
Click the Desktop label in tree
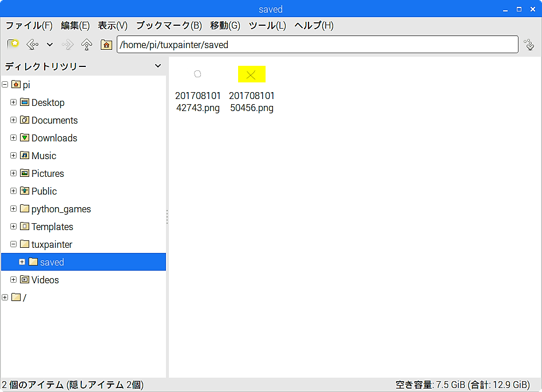pos(48,102)
